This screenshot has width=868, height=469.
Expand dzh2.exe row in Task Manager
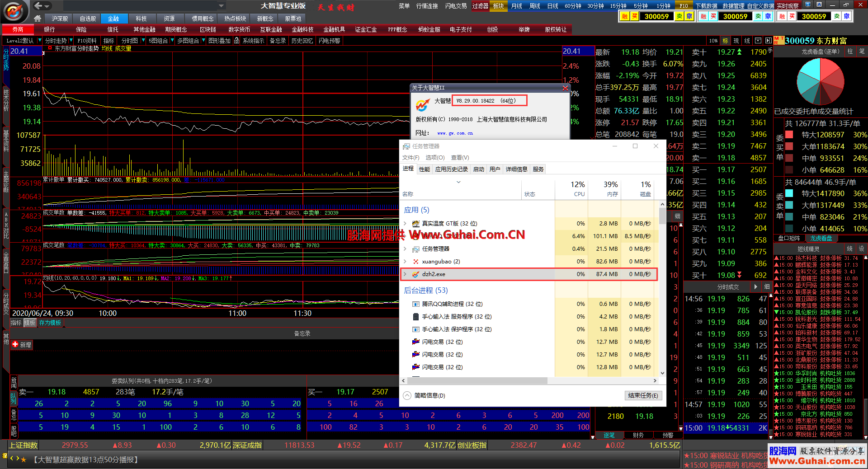(x=405, y=274)
